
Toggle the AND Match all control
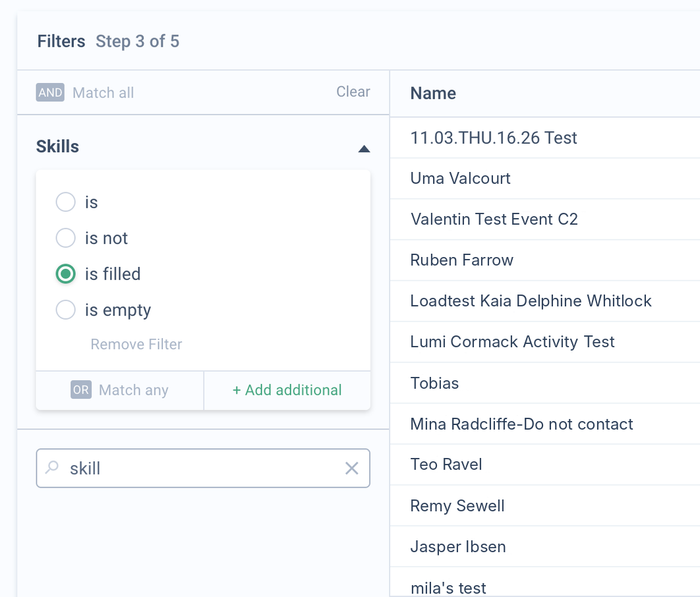click(85, 92)
